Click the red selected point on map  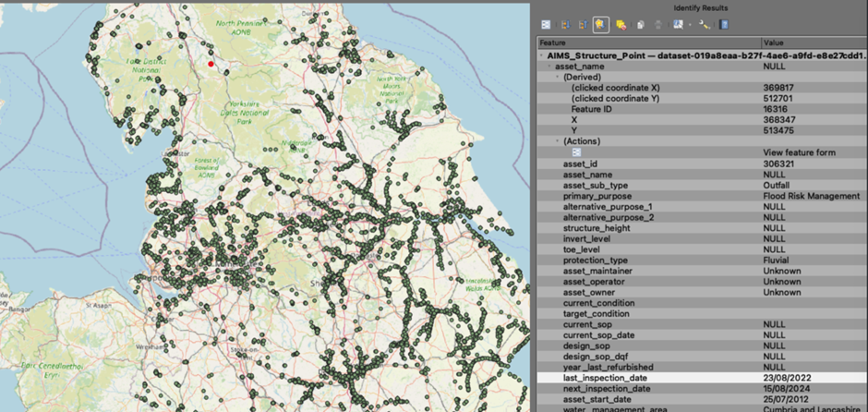pos(211,65)
